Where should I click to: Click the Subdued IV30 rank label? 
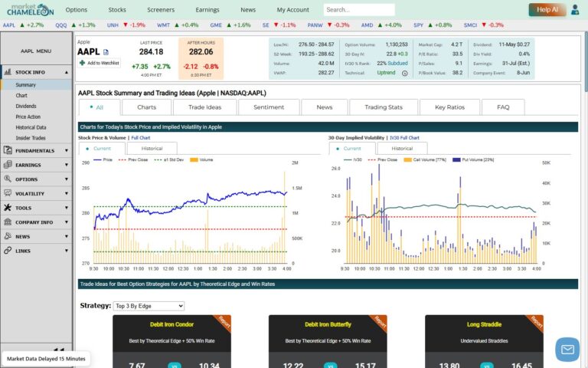[397, 64]
